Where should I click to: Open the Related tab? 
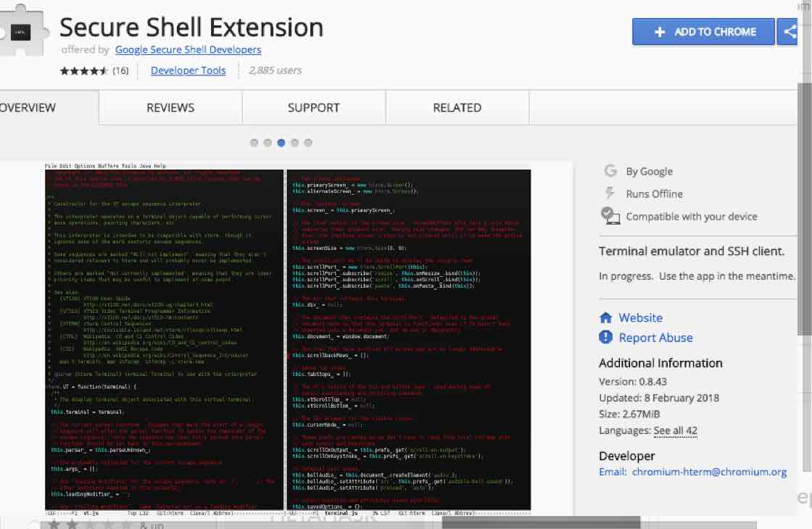pyautogui.click(x=457, y=108)
